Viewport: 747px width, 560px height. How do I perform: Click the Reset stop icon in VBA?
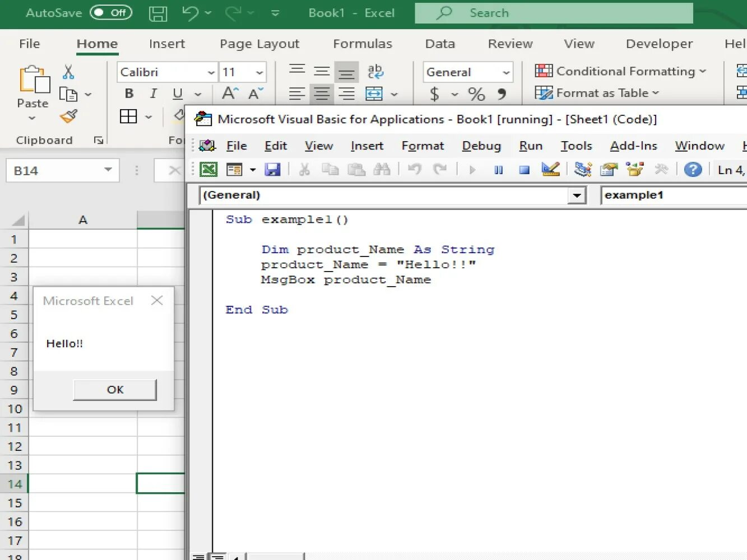(524, 169)
